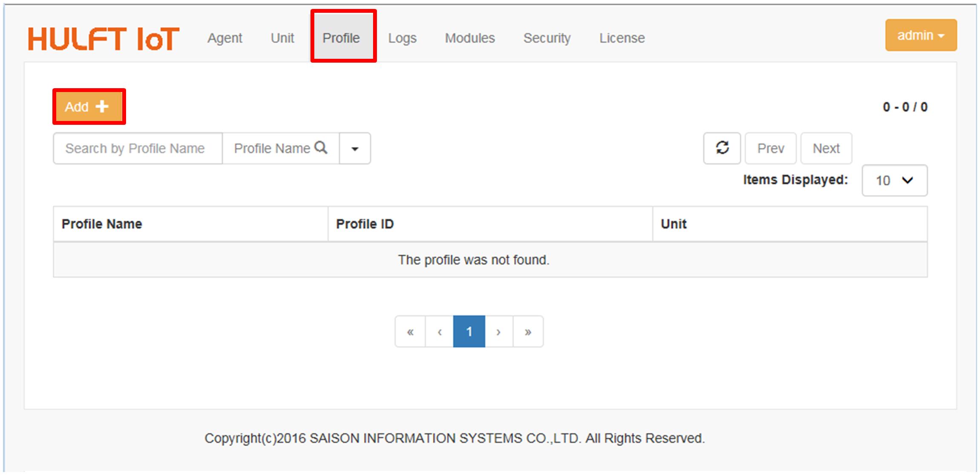Open the Unit tab
Viewport: 980px width, 475px height.
click(282, 38)
